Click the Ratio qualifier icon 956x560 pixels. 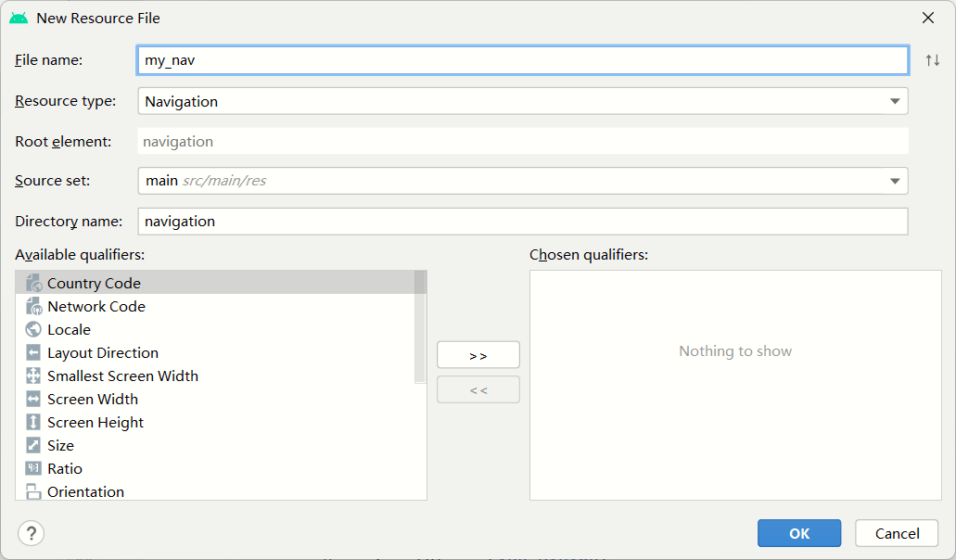pyautogui.click(x=33, y=469)
